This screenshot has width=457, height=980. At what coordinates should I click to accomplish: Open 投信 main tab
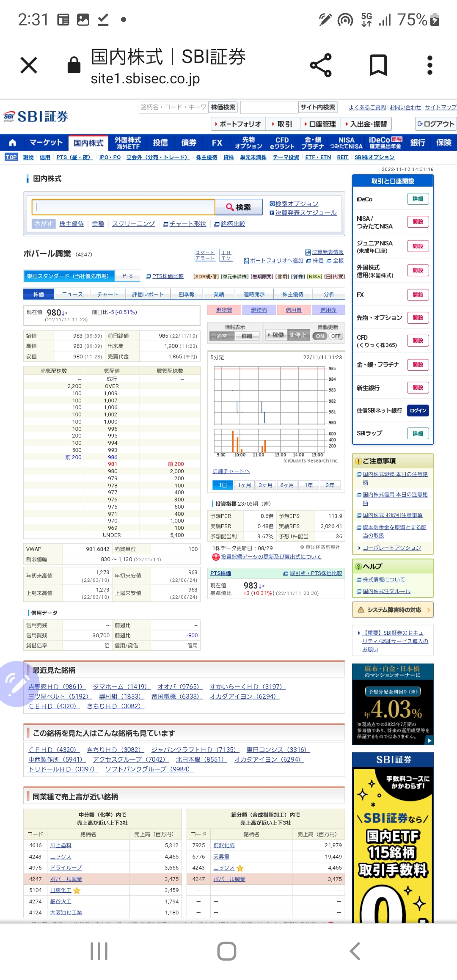(x=160, y=143)
